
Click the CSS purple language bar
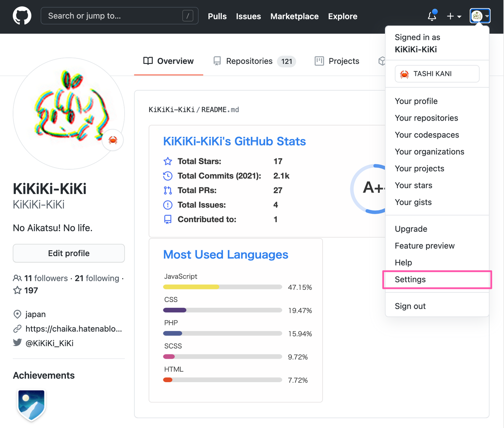[175, 310]
